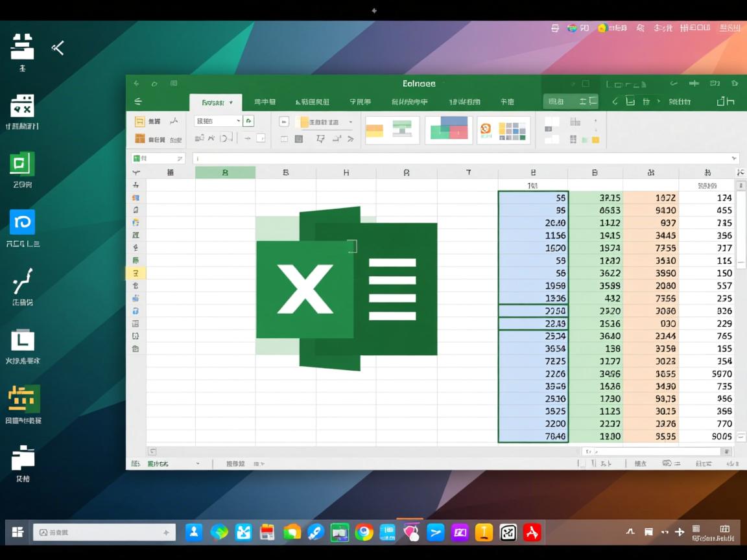Viewport: 747px width, 560px height.
Task: Click the orange circular icon in ribbon gallery
Action: pos(486,130)
